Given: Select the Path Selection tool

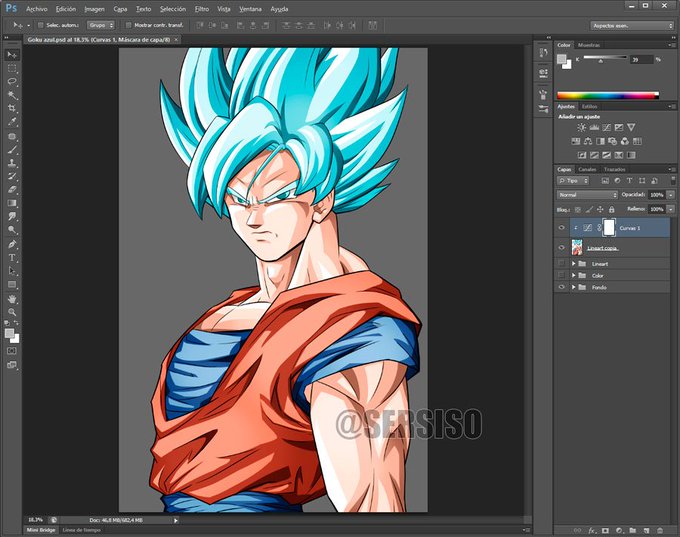Looking at the screenshot, I should pos(12,271).
